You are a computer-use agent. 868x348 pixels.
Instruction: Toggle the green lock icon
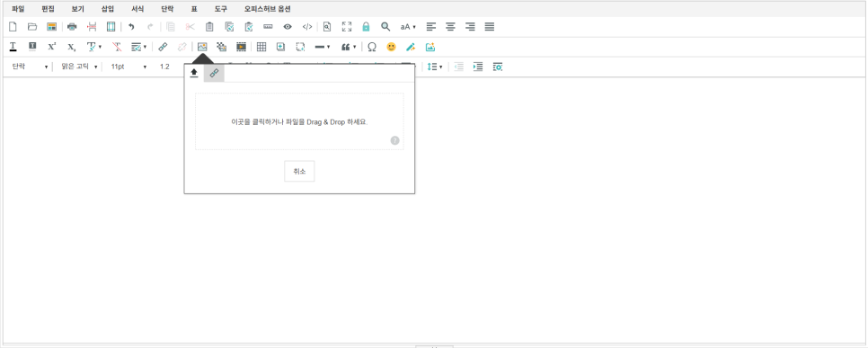[366, 27]
